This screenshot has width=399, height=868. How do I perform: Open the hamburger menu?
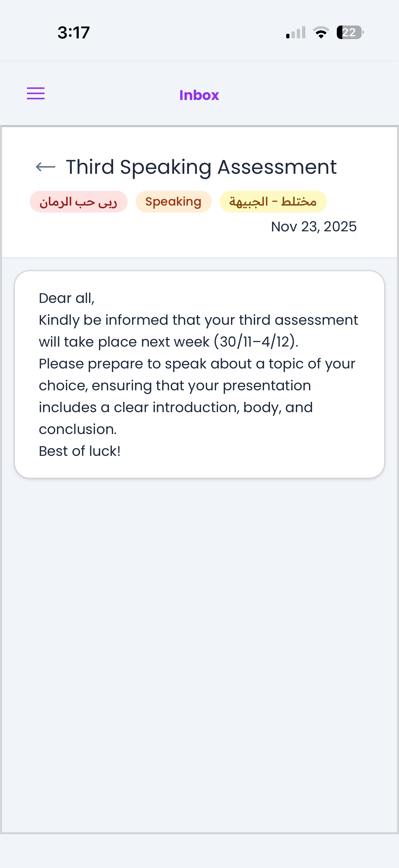coord(36,94)
